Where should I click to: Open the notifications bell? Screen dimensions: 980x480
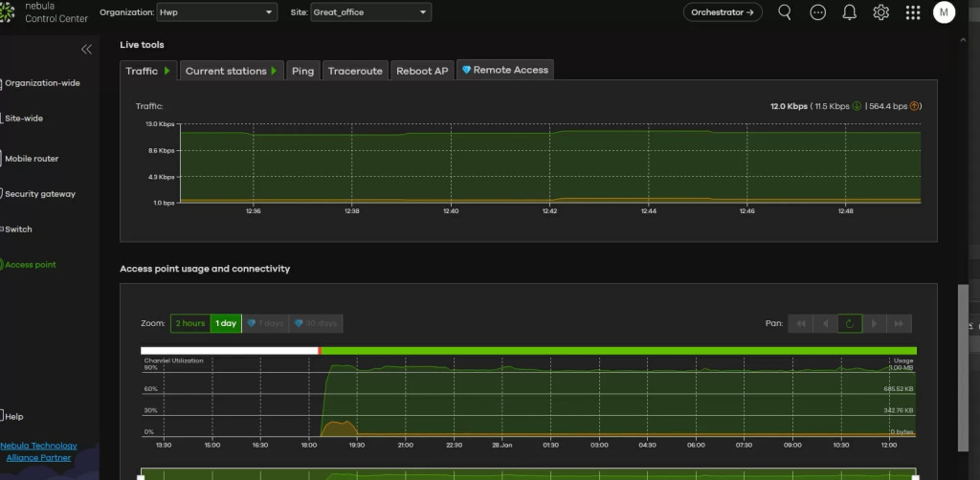coord(849,12)
